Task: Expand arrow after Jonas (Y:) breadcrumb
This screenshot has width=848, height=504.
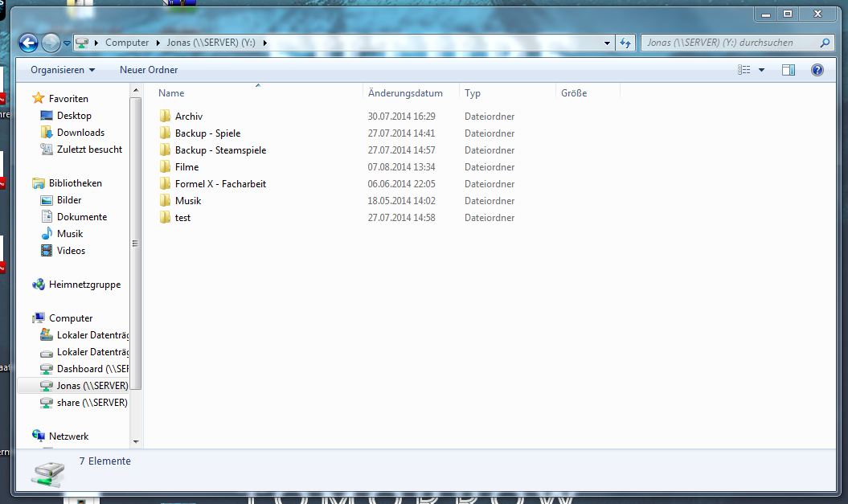Action: point(265,43)
